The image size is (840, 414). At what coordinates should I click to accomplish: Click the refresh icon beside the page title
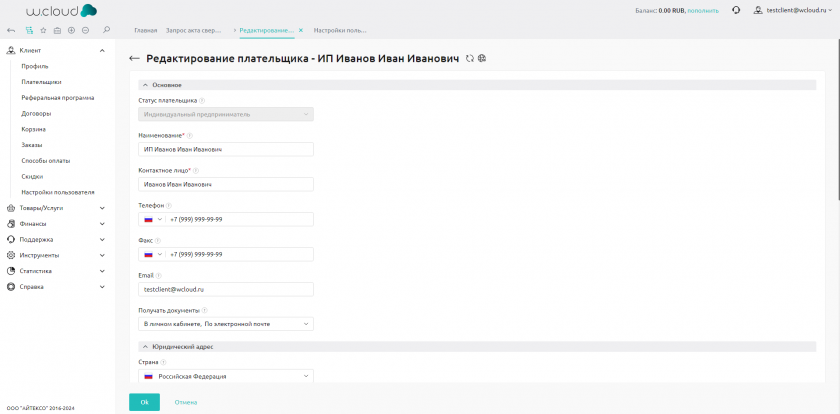coord(470,59)
